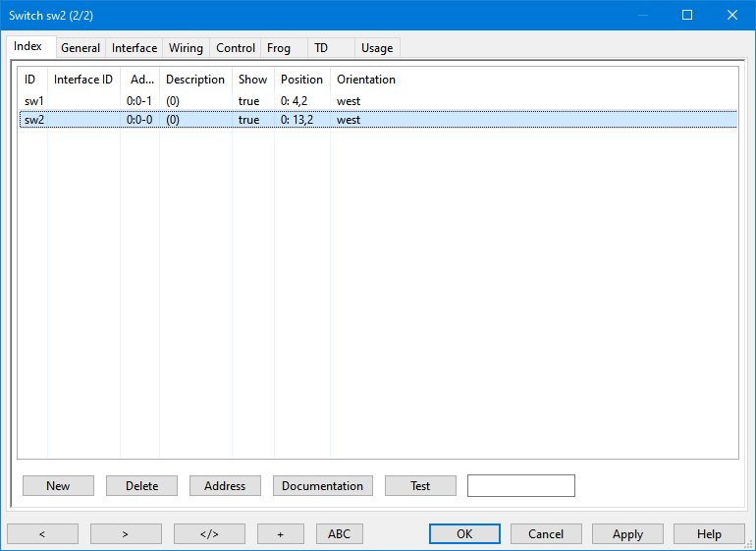756x551 pixels.
Task: Switch to the Control tab
Action: pos(236,48)
